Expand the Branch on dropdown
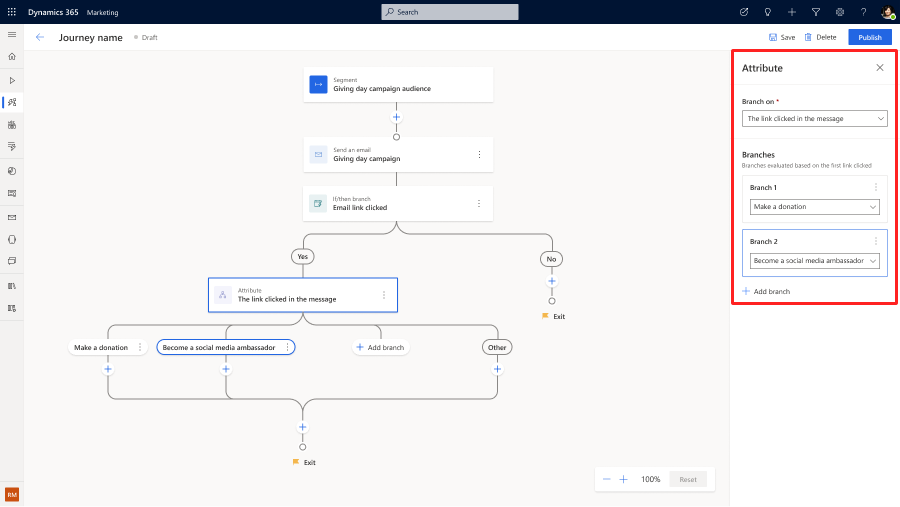Screen dimensions: 900x507 tap(815, 119)
